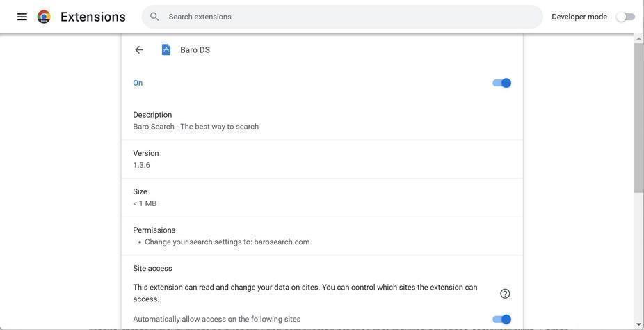
Task: Enable Developer mode toggle
Action: [x=625, y=17]
